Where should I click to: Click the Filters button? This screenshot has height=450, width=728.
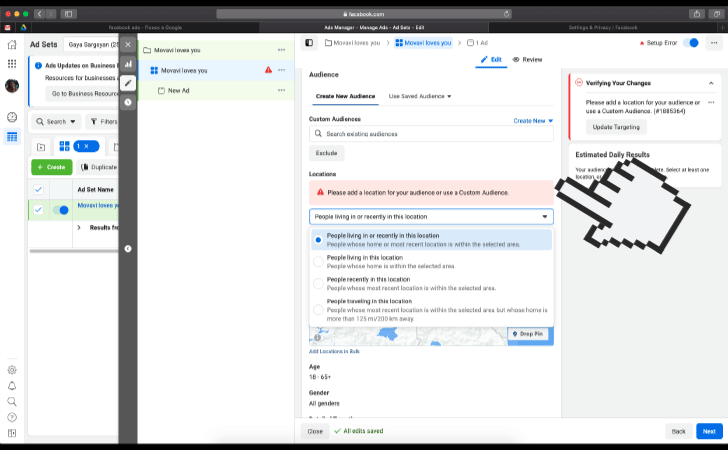tap(103, 122)
